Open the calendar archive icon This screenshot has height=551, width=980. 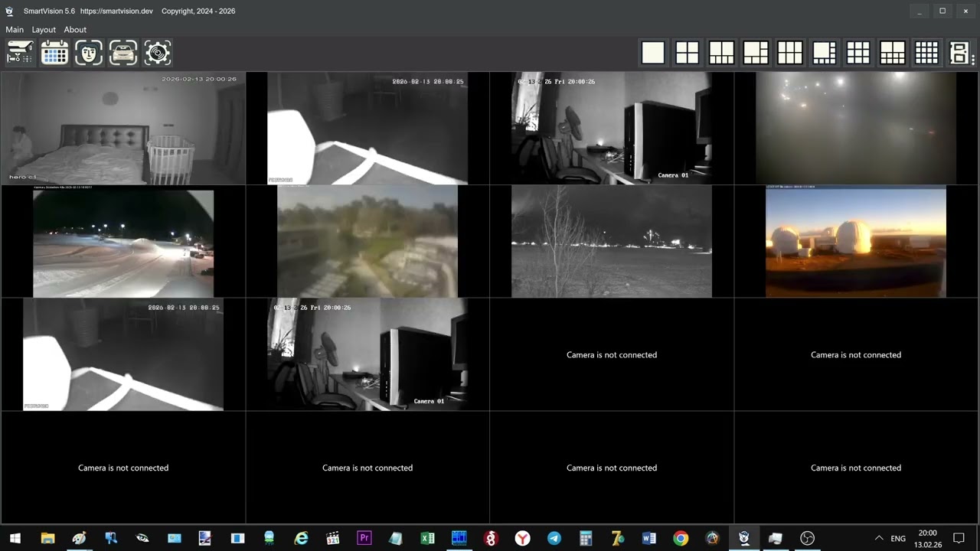54,53
